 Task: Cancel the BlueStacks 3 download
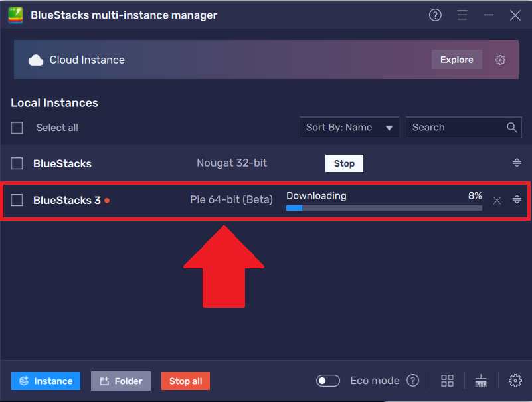click(x=497, y=199)
